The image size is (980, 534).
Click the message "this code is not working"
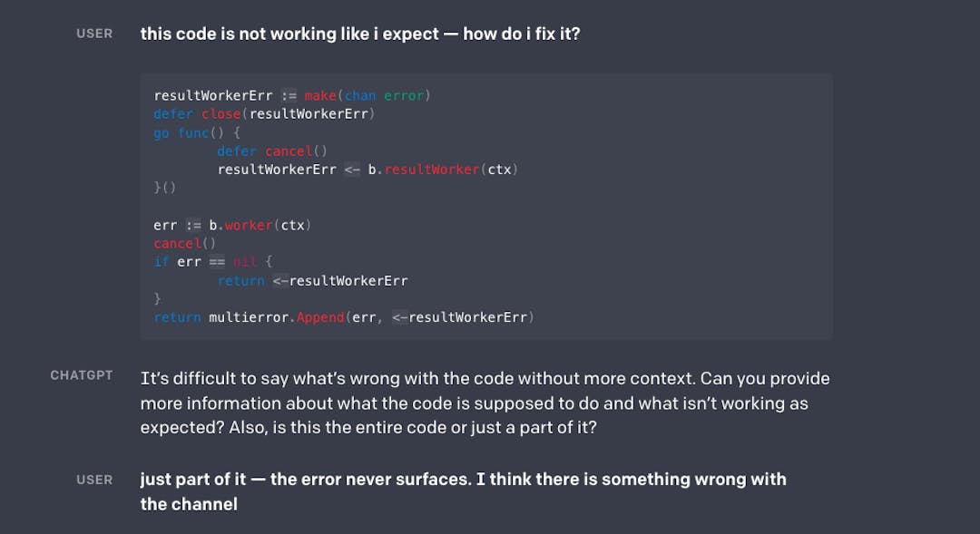(x=359, y=34)
